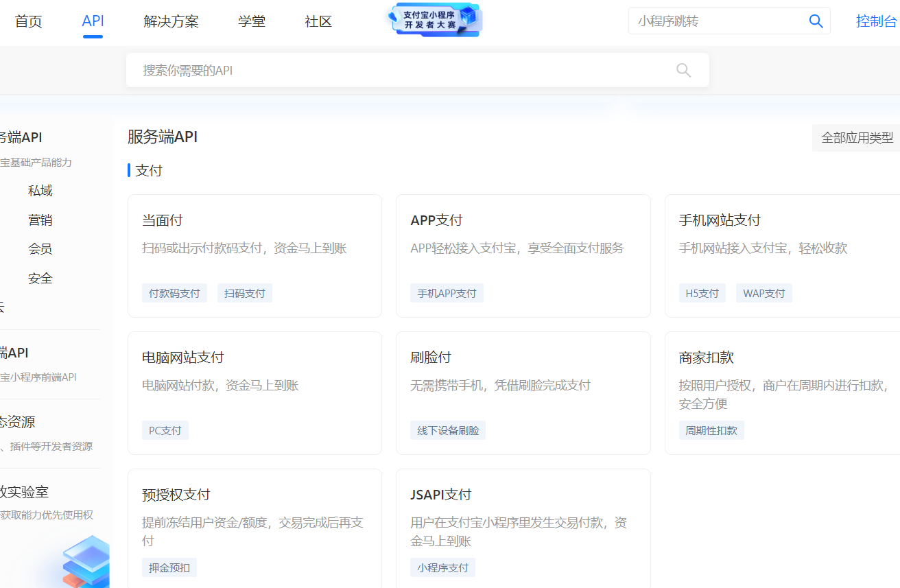The height and width of the screenshot is (588, 900).
Task: Click the 小程序支付 tag
Action: click(442, 567)
